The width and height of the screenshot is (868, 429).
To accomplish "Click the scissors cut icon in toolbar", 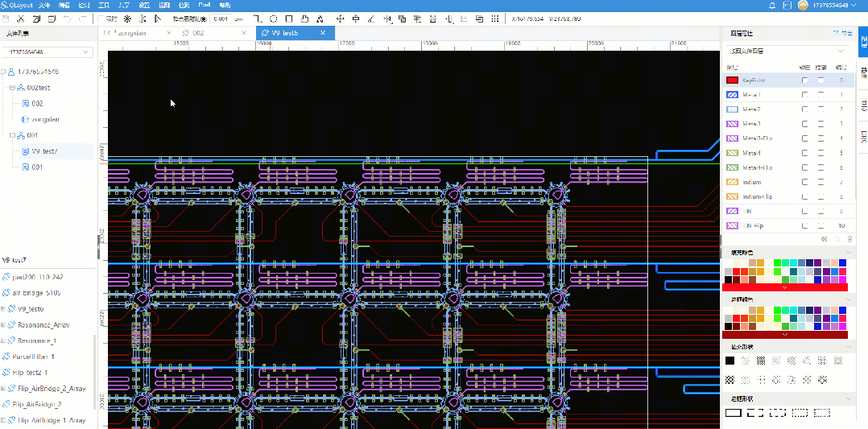I will pyautogui.click(x=19, y=19).
